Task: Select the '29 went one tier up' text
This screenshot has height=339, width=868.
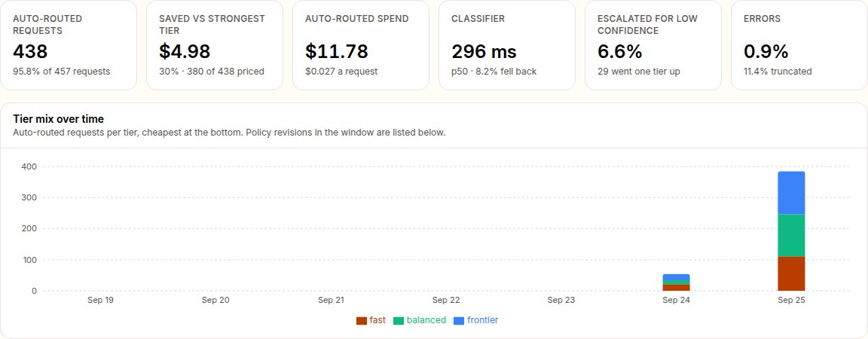Action: (639, 72)
